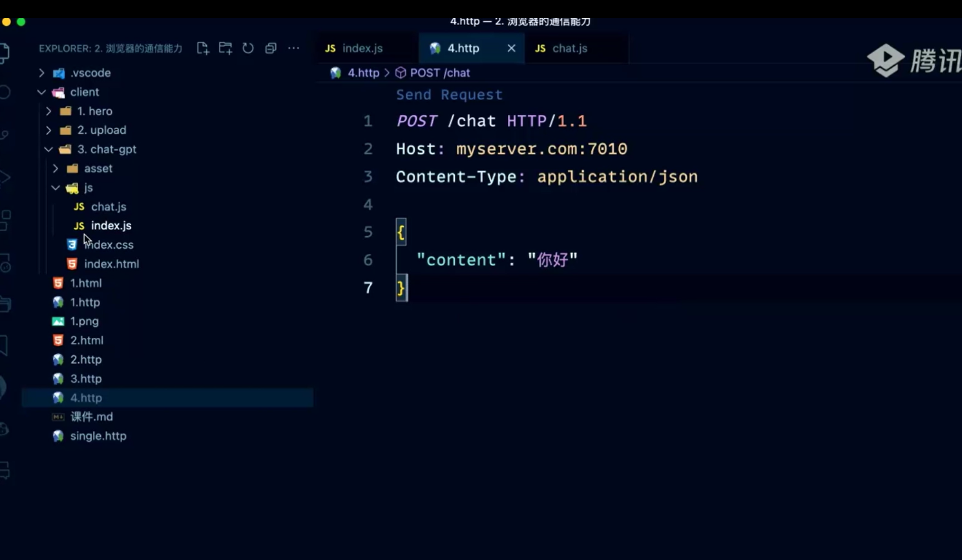This screenshot has height=560, width=962.
Task: Close the 4.http editor tab
Action: [x=511, y=48]
